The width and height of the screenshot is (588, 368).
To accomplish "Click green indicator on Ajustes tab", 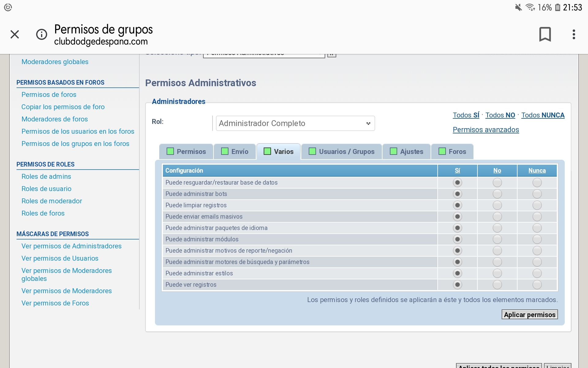I will (394, 151).
